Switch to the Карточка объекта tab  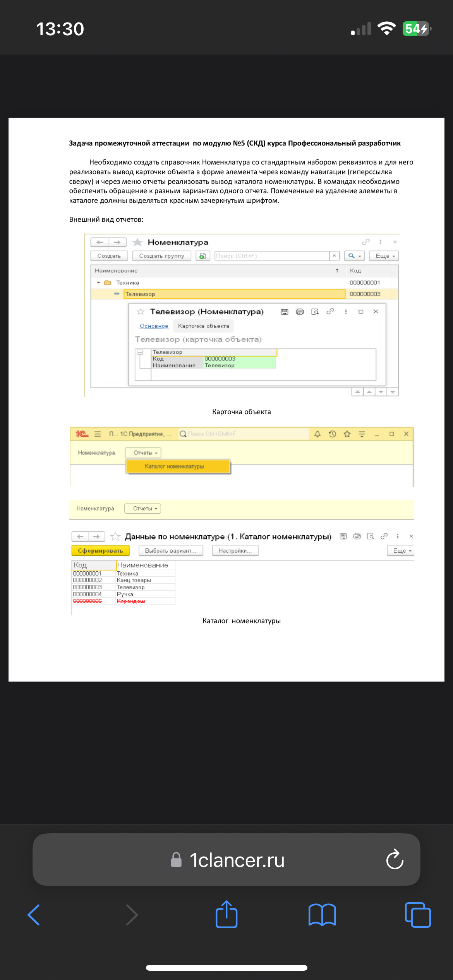[203, 326]
